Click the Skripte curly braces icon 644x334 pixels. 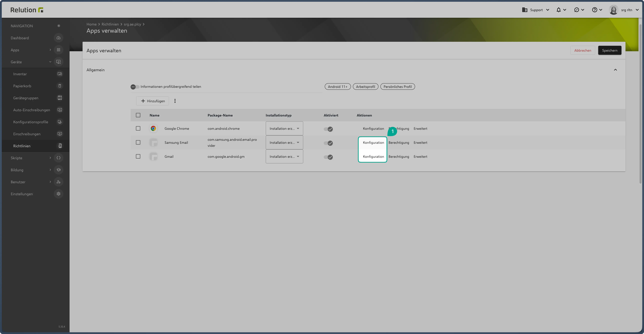coord(59,158)
